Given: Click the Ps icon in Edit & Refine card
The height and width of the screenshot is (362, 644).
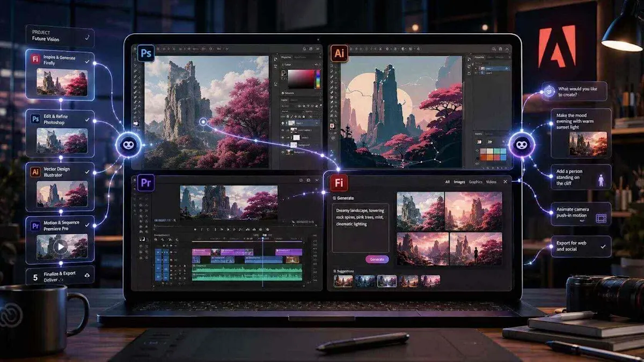Looking at the screenshot, I should tap(35, 119).
